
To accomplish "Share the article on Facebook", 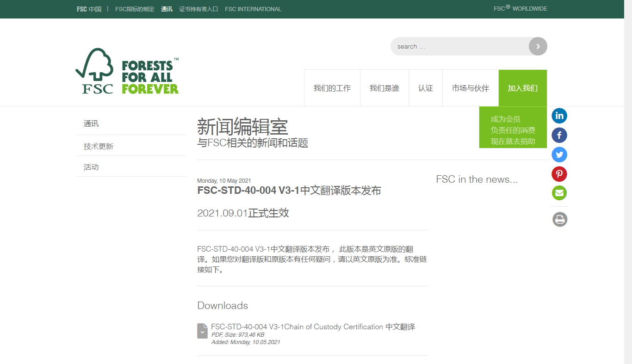I will pyautogui.click(x=559, y=135).
